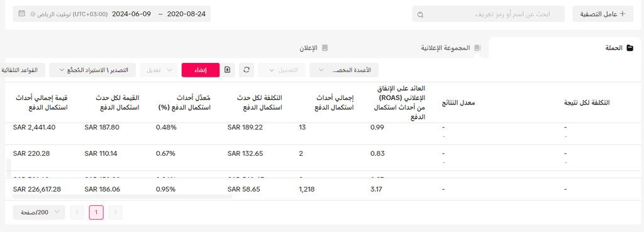Viewport: 644px width, 232px height.
Task: Open the التصدير \ الاستيراد المجمّع dropdown
Action: click(92, 70)
